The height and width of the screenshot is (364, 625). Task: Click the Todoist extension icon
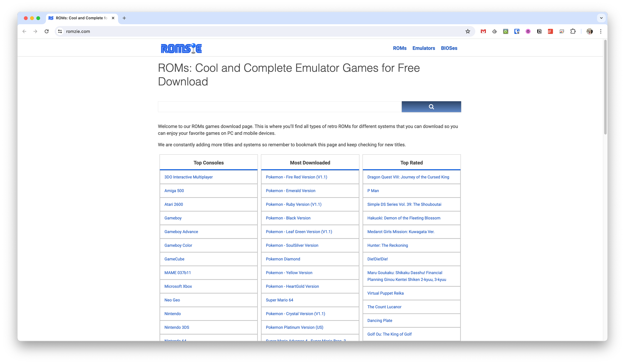coord(550,31)
